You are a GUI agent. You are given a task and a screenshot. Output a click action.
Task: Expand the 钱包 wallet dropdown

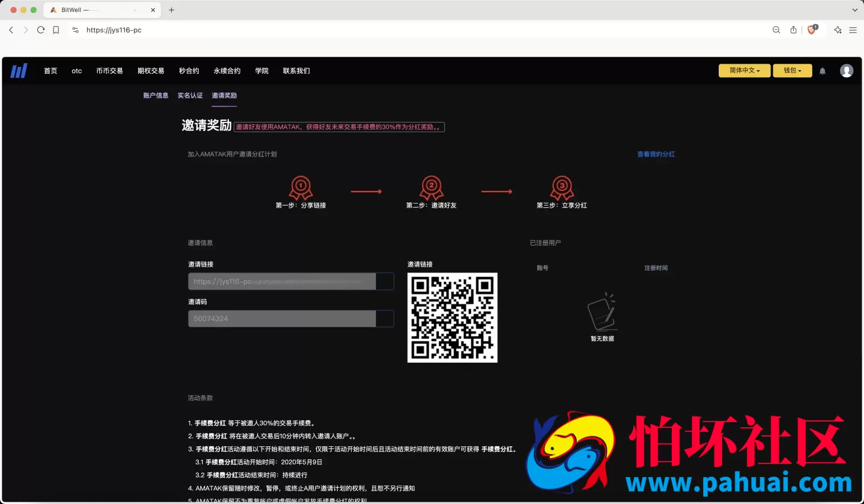(792, 71)
